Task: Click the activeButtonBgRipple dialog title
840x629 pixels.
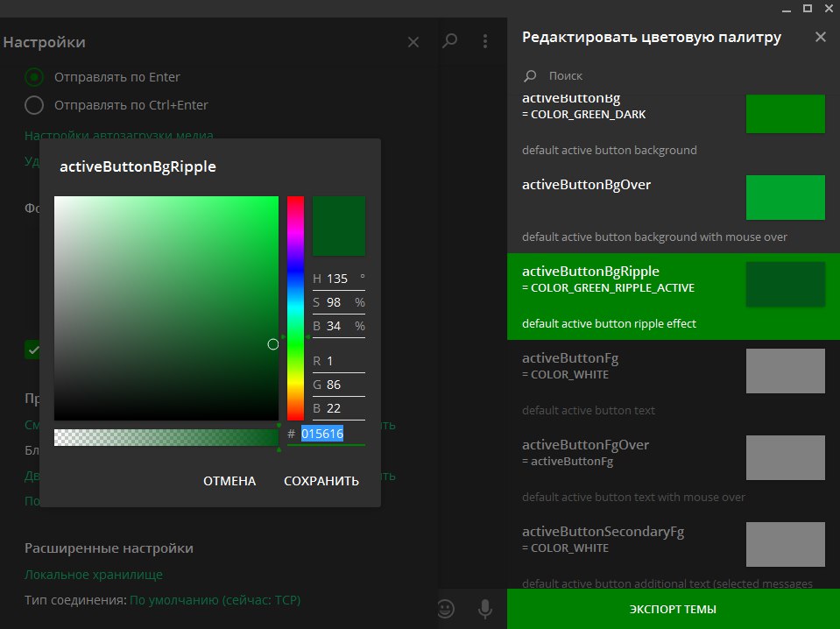Action: point(138,166)
